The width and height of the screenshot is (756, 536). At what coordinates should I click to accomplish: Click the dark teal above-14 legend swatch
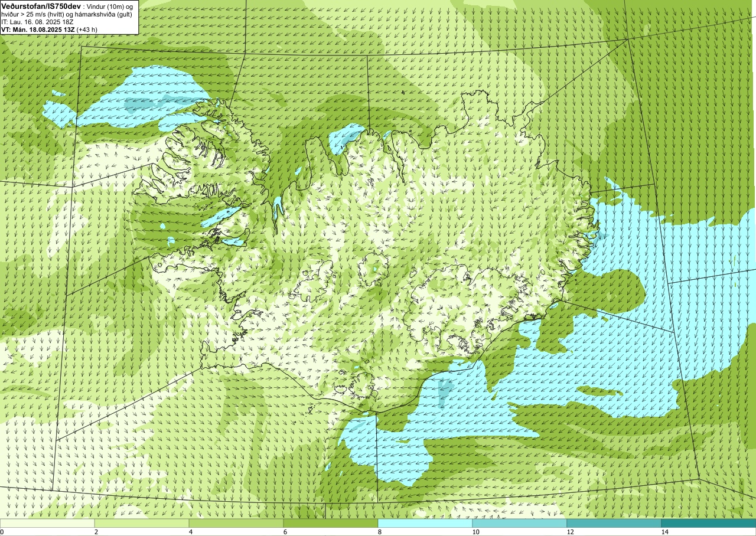[x=709, y=523]
